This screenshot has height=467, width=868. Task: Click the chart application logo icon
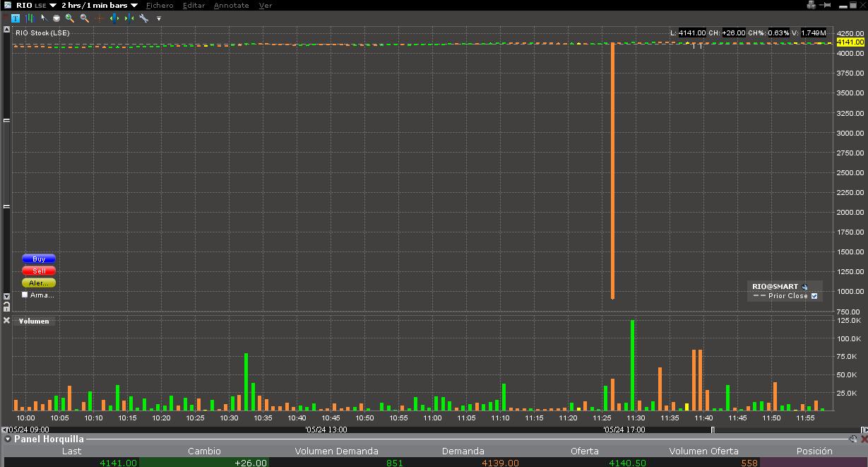pos(8,5)
